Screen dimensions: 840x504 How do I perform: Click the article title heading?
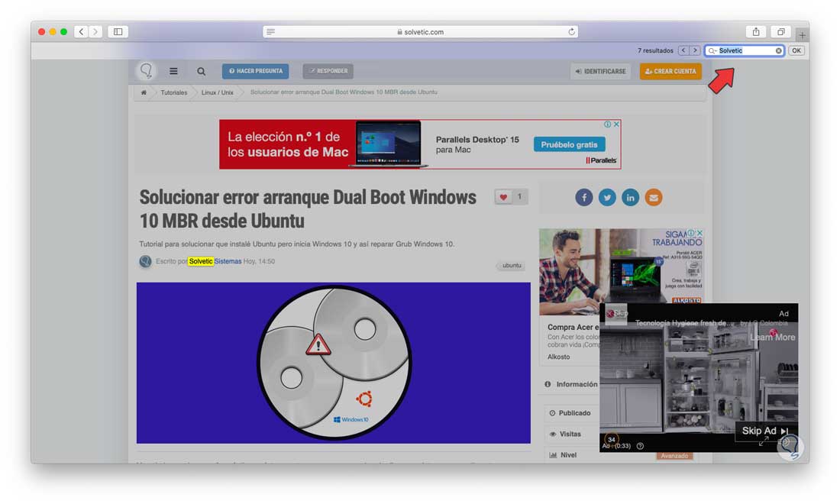(308, 208)
